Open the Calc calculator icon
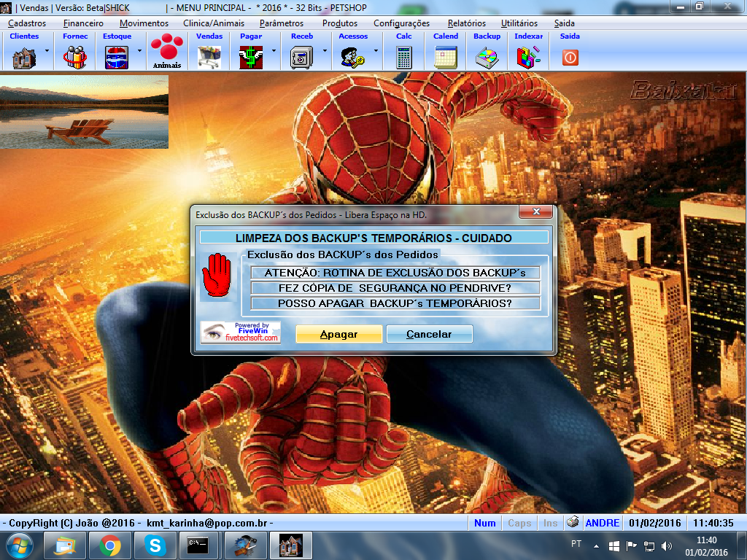Viewport: 747px width, 560px height. pyautogui.click(x=403, y=56)
